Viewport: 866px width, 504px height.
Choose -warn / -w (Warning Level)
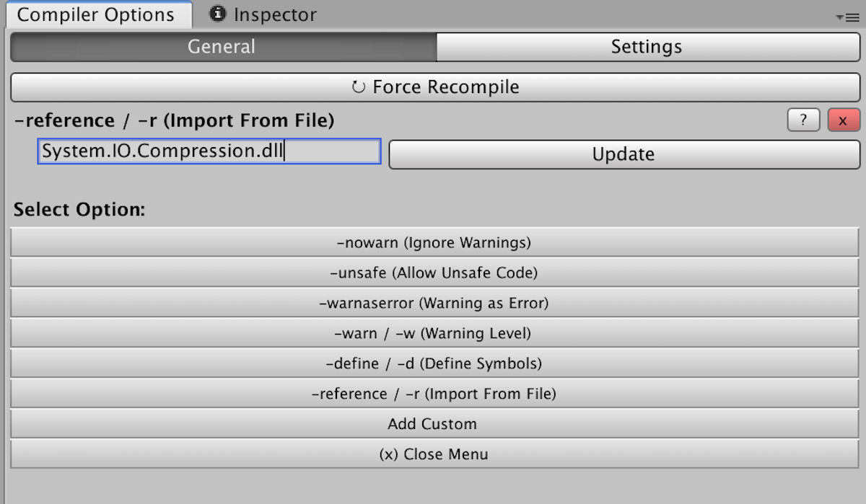point(434,334)
